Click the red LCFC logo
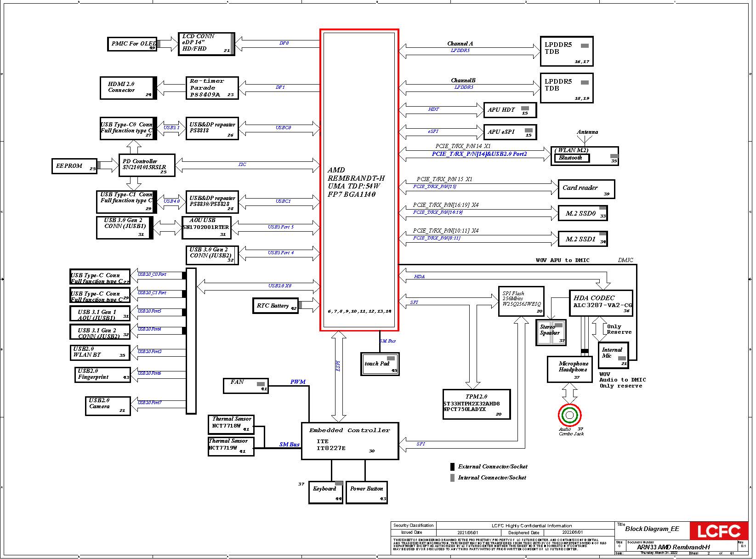Image resolution: width=756 pixels, height=559 pixels. pyautogui.click(x=719, y=531)
